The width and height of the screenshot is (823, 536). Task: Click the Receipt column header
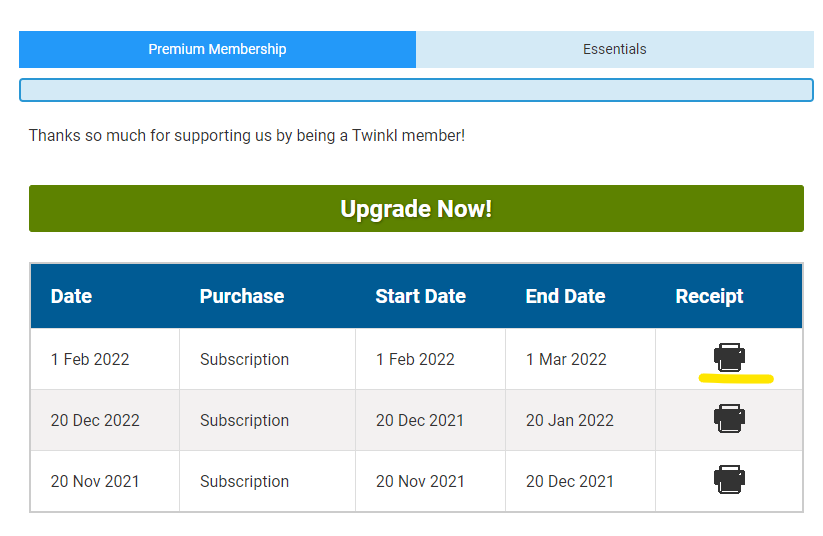[x=709, y=296]
